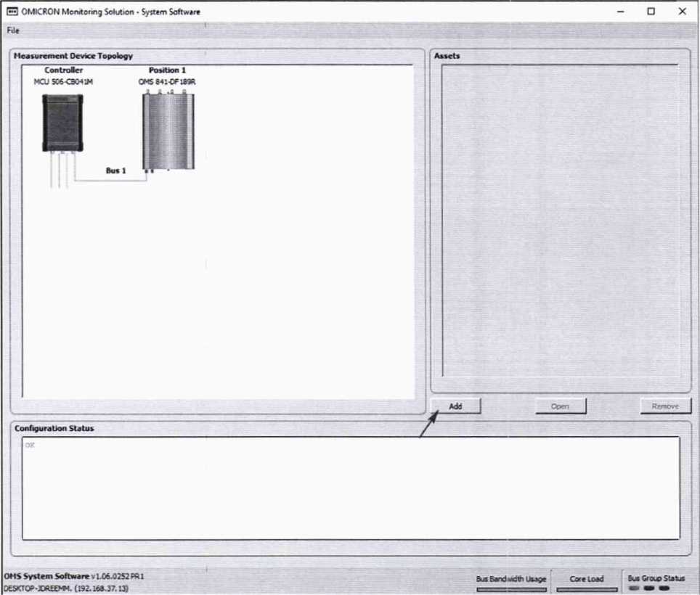Click the MCU 506-CB041M serial label
This screenshot has width=700, height=595.
tap(63, 82)
